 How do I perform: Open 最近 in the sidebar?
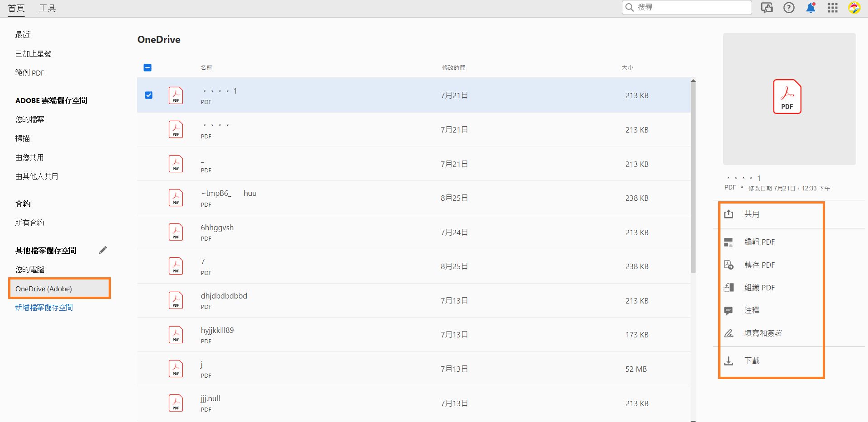coord(23,35)
